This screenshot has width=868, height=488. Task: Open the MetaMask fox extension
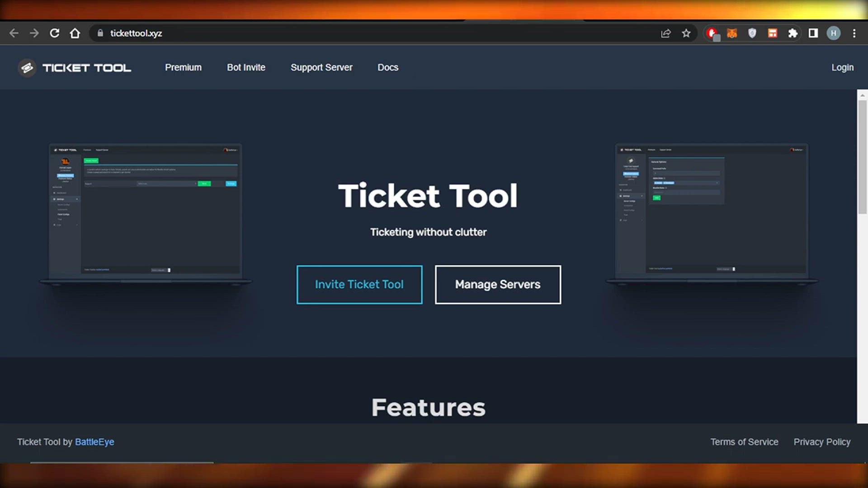[732, 33]
